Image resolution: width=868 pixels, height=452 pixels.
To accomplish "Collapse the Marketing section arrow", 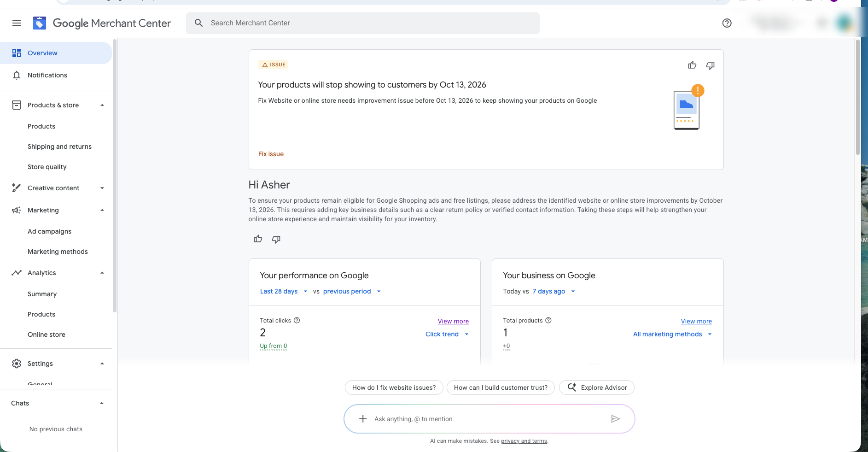I will pos(102,210).
